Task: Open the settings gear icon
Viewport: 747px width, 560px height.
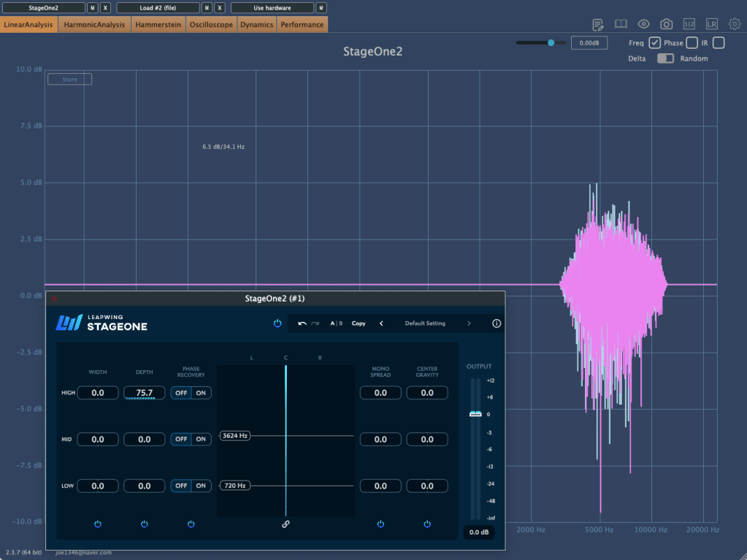Action: (735, 24)
